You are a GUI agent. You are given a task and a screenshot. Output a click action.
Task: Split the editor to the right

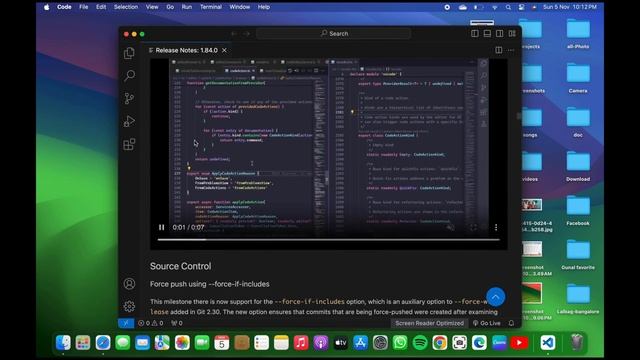[499, 50]
